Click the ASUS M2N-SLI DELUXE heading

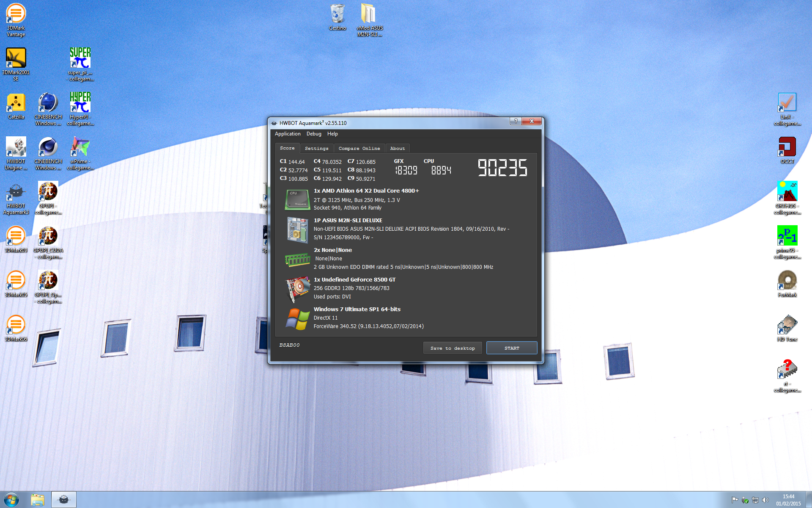point(348,221)
